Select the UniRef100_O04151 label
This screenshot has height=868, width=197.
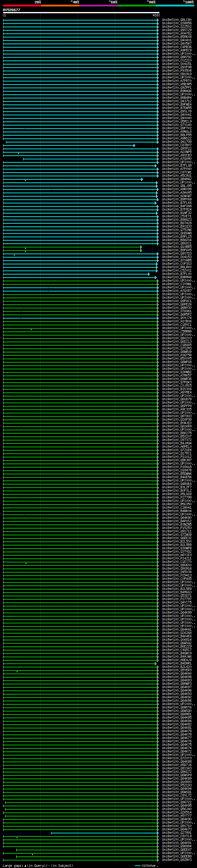[x=176, y=64]
